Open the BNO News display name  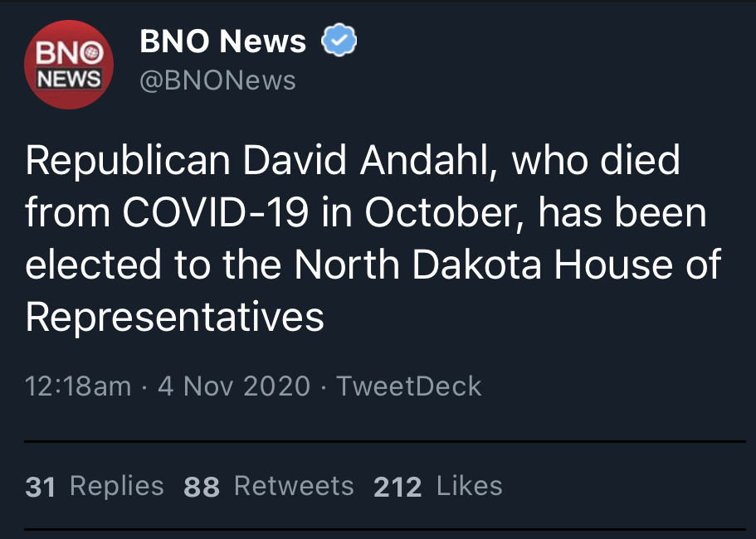pos(222,41)
